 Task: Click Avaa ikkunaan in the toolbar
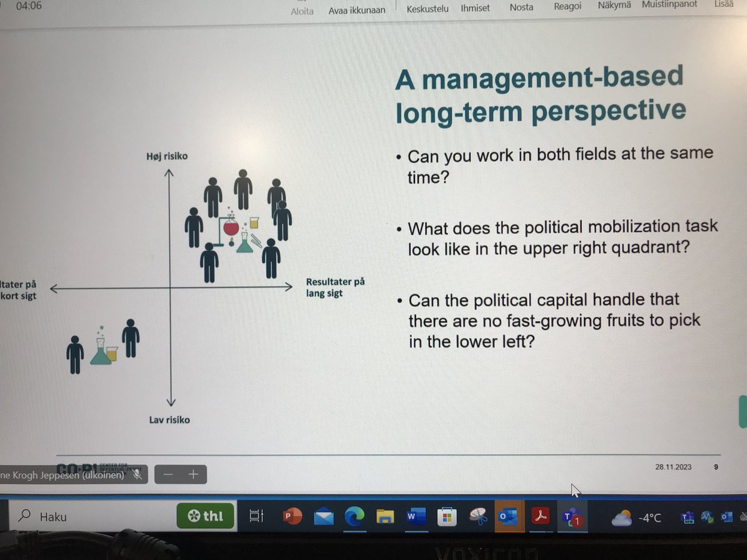click(357, 10)
